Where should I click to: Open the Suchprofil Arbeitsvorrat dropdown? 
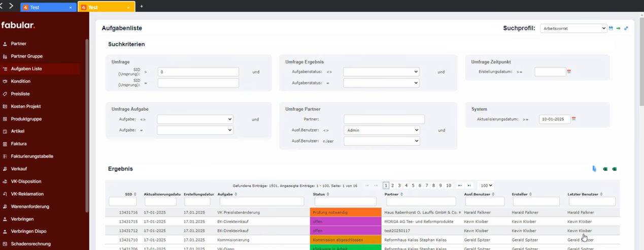point(573,28)
